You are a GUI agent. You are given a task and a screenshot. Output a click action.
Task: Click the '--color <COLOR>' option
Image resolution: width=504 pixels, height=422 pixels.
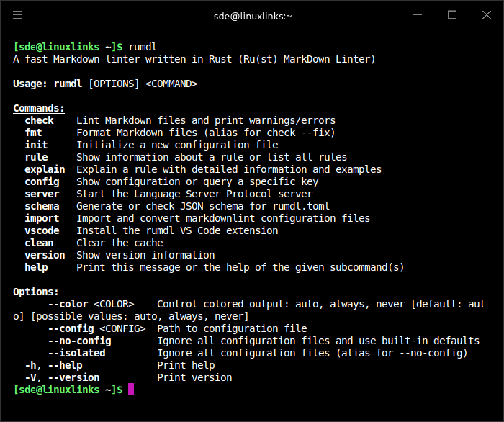tap(91, 304)
